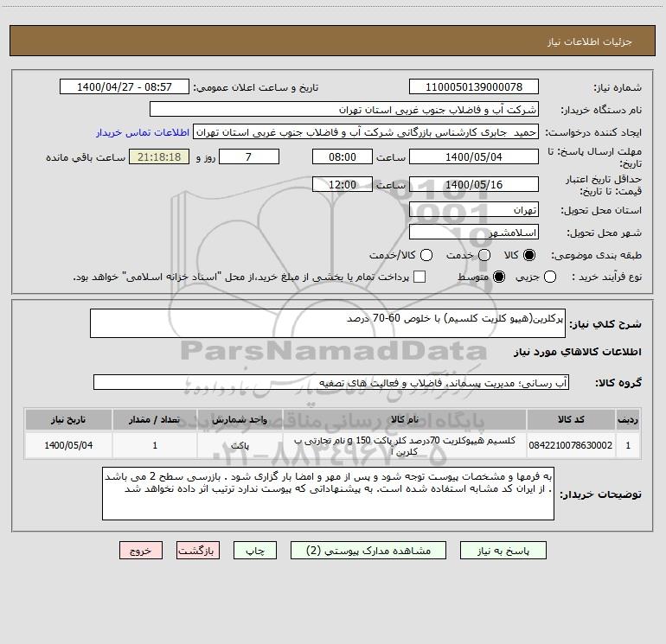
Task: Click the اطلاعات کالاهای مورد نیاز section heading
Action: pos(577,352)
